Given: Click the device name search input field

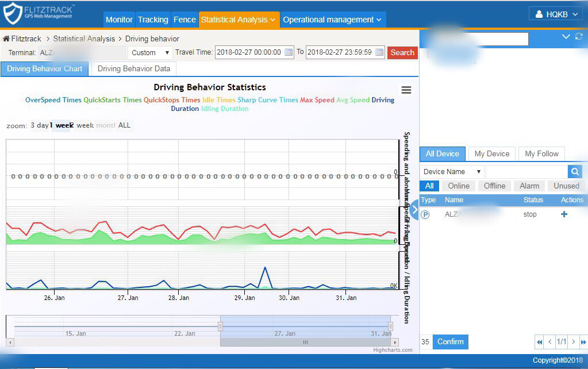Looking at the screenshot, I should pyautogui.click(x=526, y=172).
